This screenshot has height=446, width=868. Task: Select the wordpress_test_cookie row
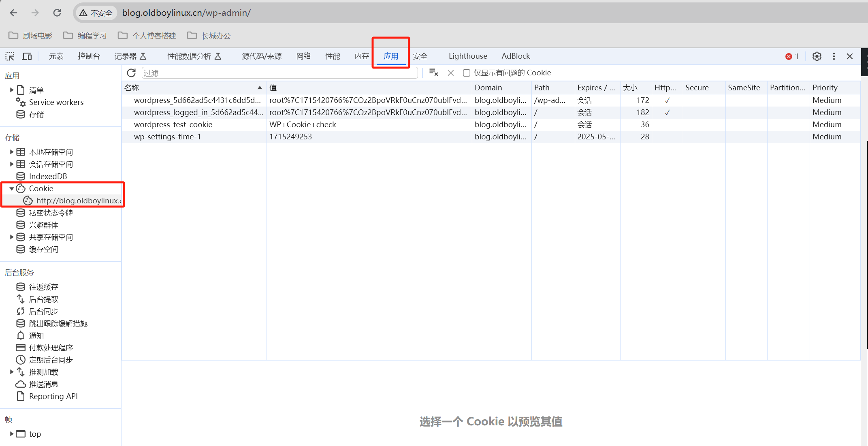(x=491, y=124)
